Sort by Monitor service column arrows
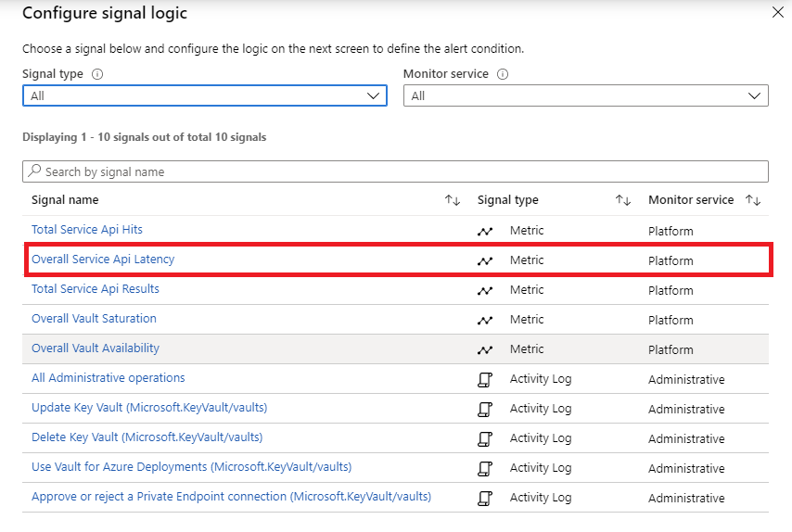The width and height of the screenshot is (792, 532). [753, 200]
